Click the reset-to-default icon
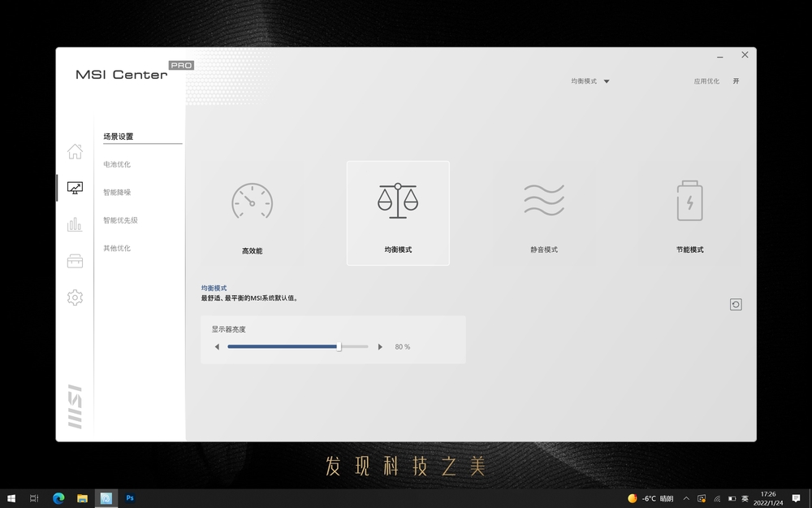Viewport: 812px width, 508px height. pyautogui.click(x=736, y=304)
